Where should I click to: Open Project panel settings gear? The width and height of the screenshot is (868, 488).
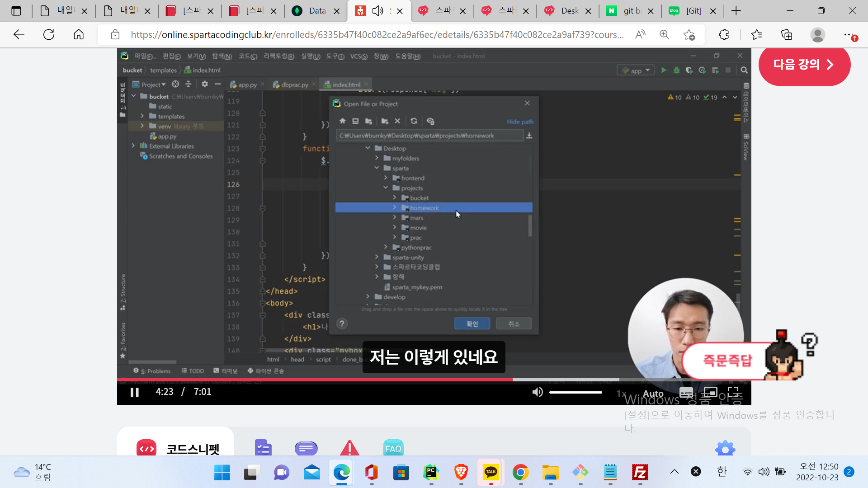pos(205,84)
